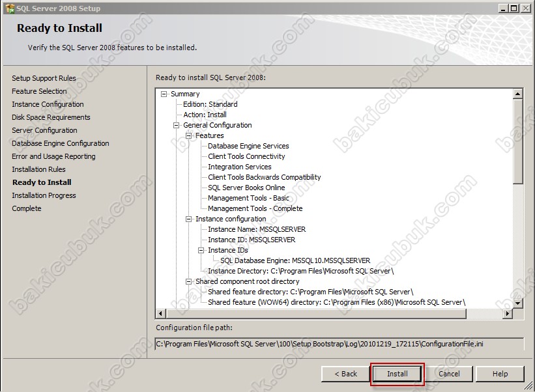Select Action: Install tree row
Viewport: 535px width, 392px height.
click(x=205, y=115)
